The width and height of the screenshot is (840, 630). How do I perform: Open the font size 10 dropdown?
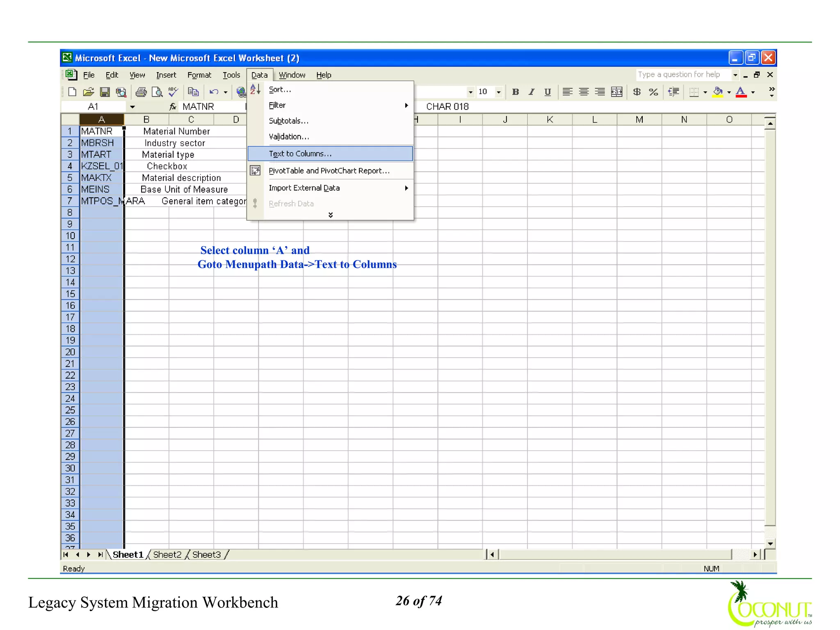pyautogui.click(x=499, y=92)
